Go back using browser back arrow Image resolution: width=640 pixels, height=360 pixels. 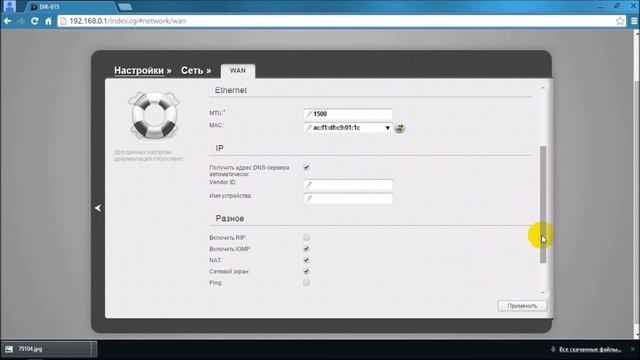[8, 21]
